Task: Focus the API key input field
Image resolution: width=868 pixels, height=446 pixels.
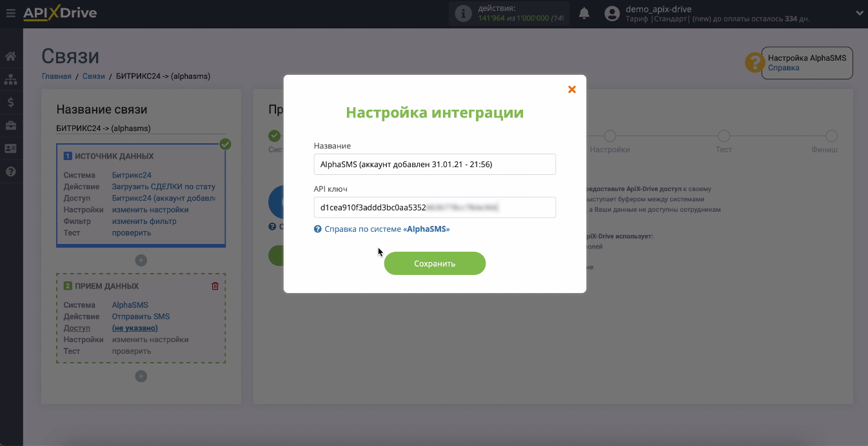Action: point(435,207)
